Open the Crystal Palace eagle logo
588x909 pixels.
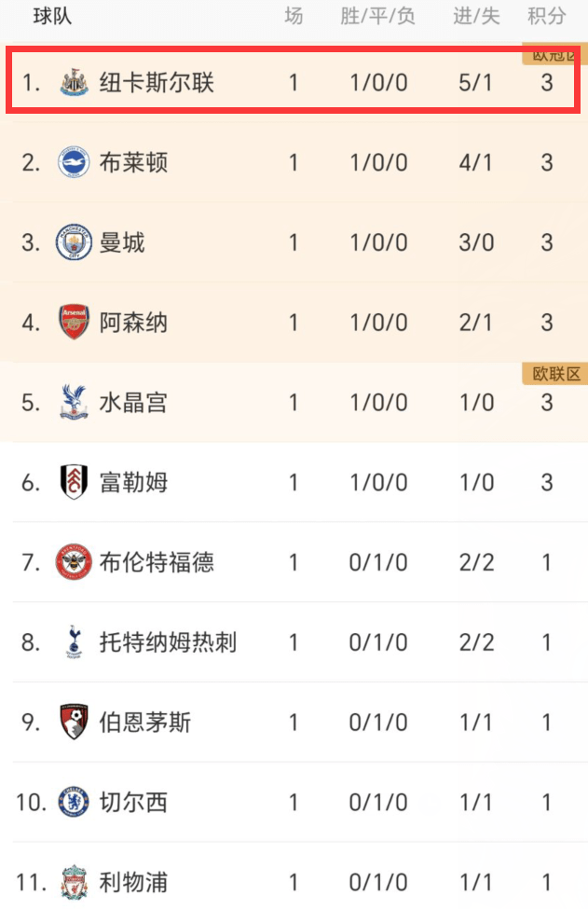tap(75, 402)
